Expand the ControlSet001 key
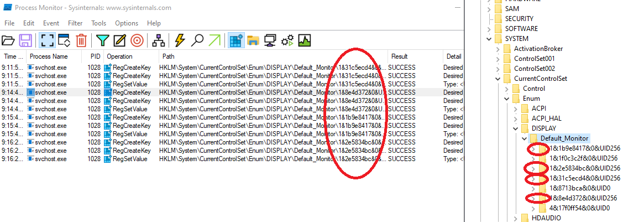644x222 pixels. pos(498,59)
